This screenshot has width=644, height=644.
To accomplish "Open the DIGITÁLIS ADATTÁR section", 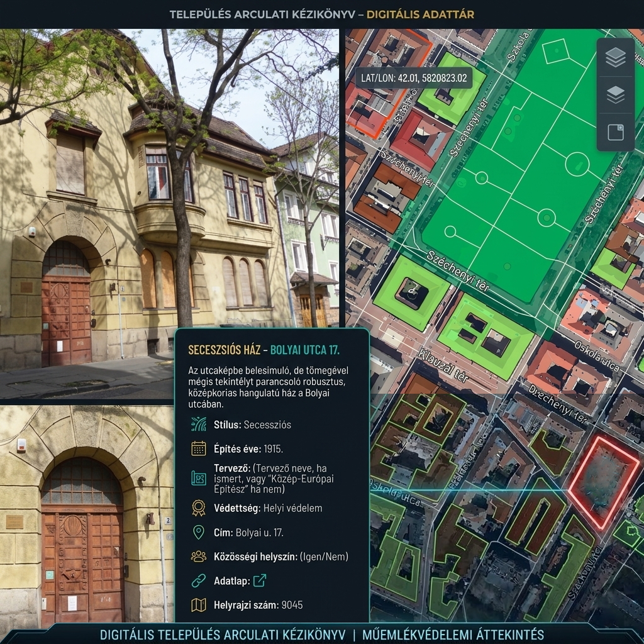I will pyautogui.click(x=419, y=15).
